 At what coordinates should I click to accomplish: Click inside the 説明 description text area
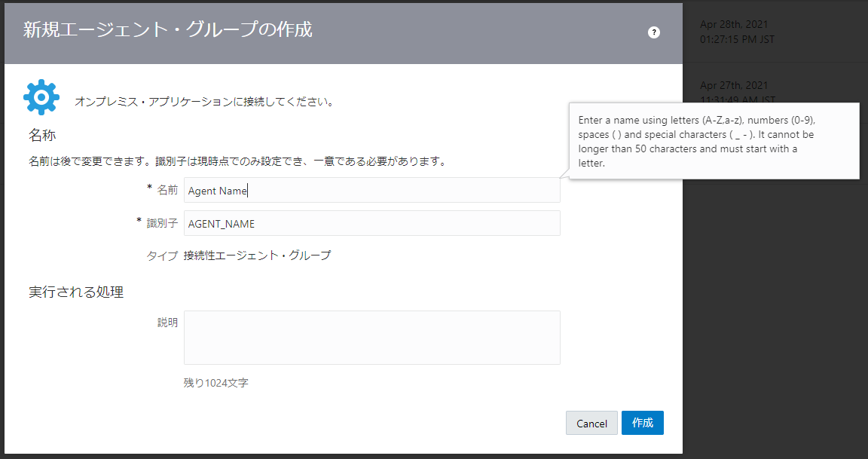pyautogui.click(x=372, y=338)
